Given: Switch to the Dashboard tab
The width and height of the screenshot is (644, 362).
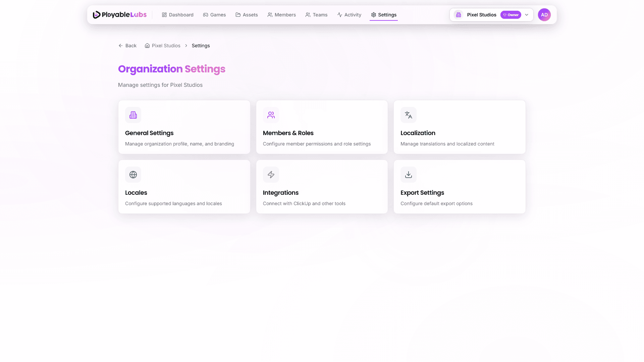Looking at the screenshot, I should click(177, 15).
